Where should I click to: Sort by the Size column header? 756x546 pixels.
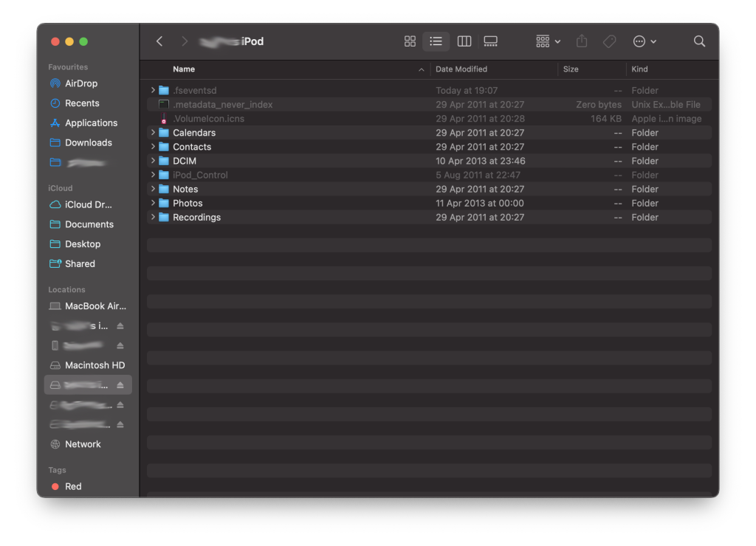(571, 69)
